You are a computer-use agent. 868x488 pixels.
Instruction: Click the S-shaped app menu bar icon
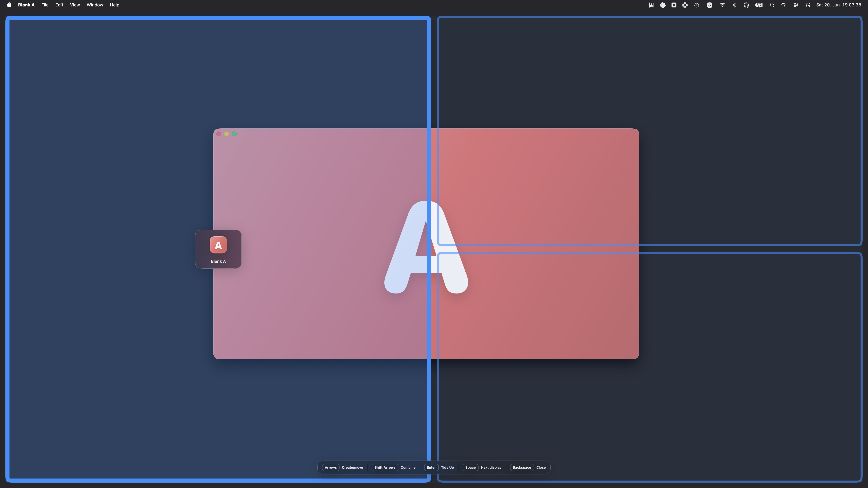click(x=710, y=5)
